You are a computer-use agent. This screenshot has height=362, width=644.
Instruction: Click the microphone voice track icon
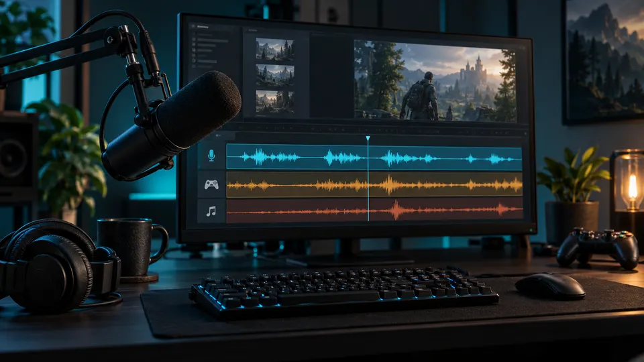pyautogui.click(x=211, y=156)
